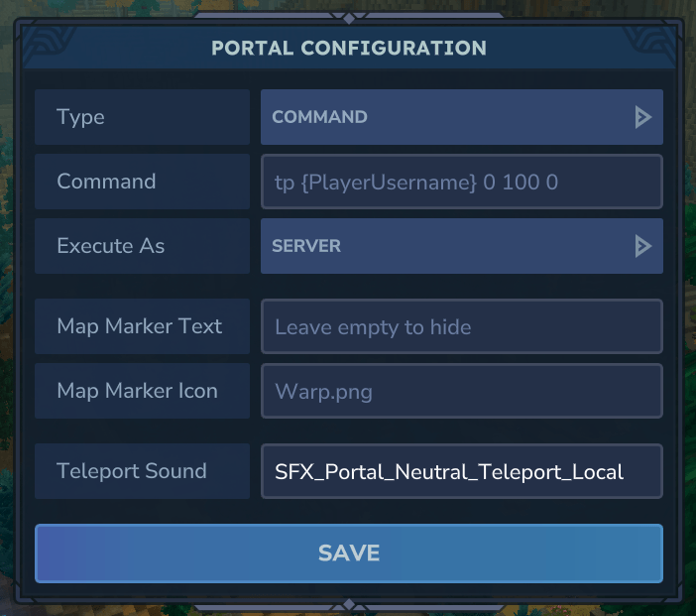Click into the Map Marker Text field

461,326
